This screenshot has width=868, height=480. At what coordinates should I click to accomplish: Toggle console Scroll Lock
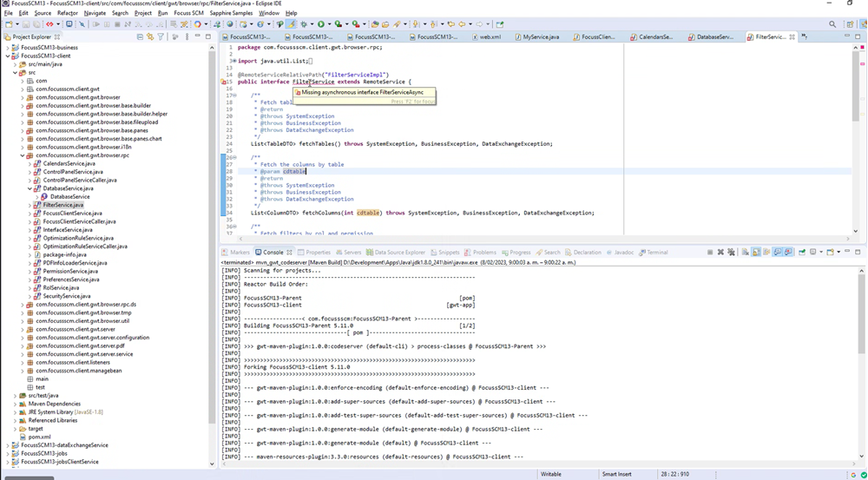[x=756, y=252]
